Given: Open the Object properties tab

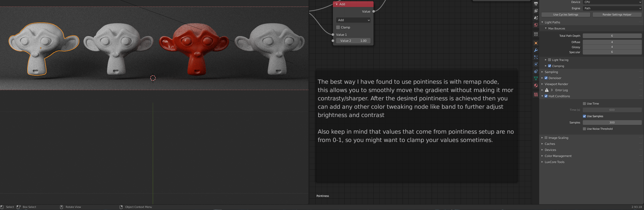Looking at the screenshot, I should click(536, 43).
